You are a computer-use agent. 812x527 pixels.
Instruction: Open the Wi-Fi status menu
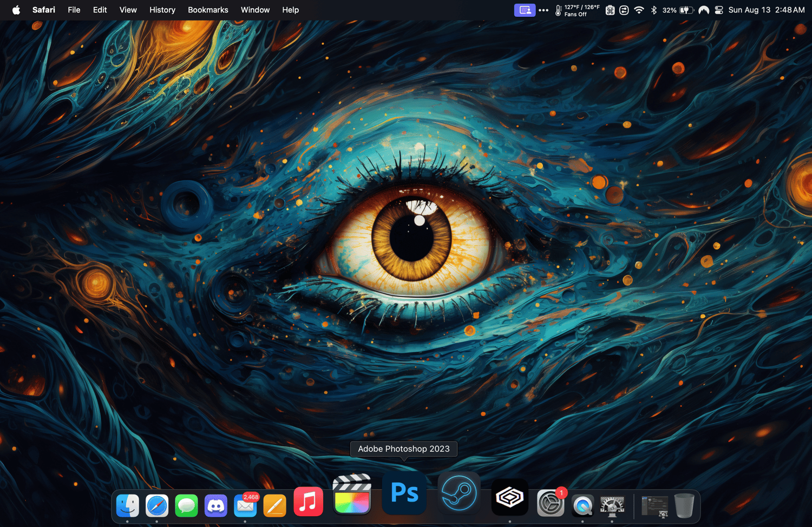pyautogui.click(x=639, y=10)
